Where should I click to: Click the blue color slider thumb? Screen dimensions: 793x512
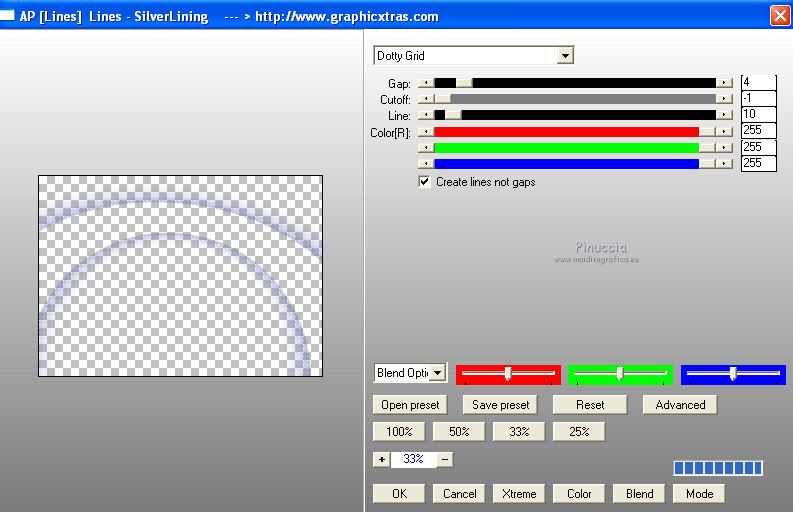point(708,164)
